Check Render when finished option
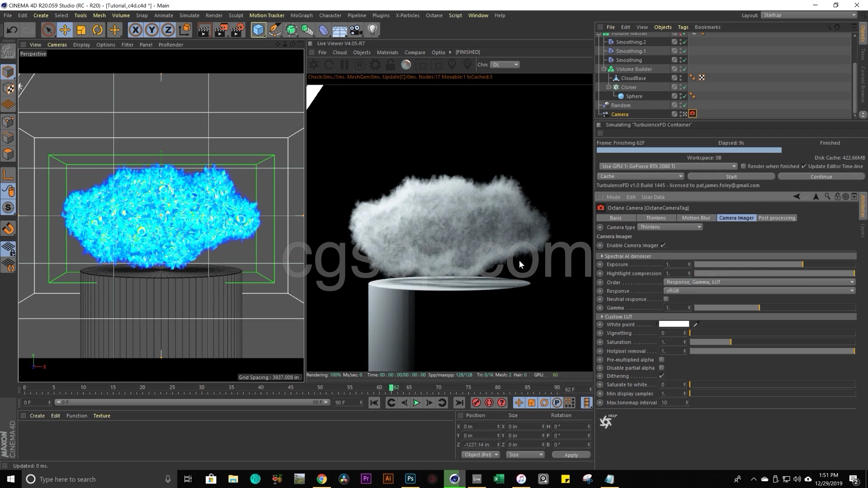Image resolution: width=868 pixels, height=488 pixels. [743, 166]
